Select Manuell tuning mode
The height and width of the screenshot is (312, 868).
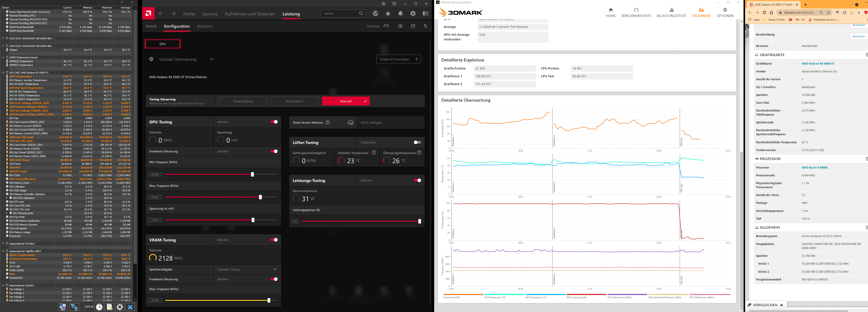(x=346, y=101)
